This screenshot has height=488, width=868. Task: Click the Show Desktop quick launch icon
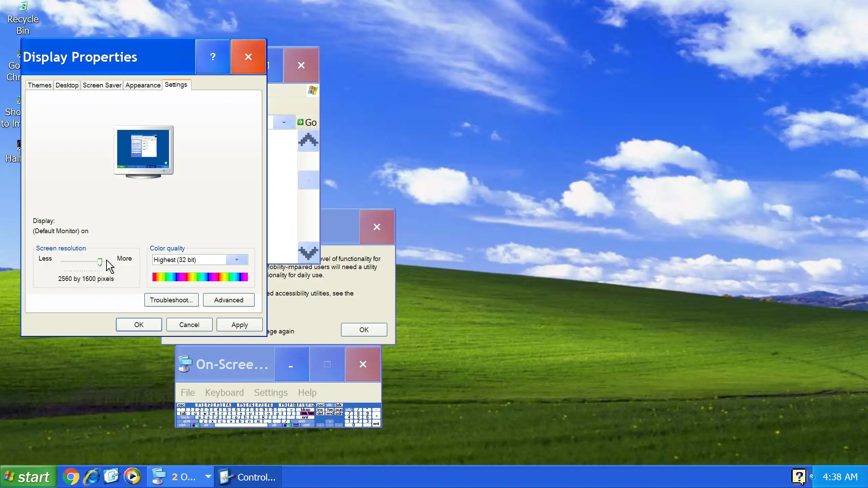coord(112,476)
